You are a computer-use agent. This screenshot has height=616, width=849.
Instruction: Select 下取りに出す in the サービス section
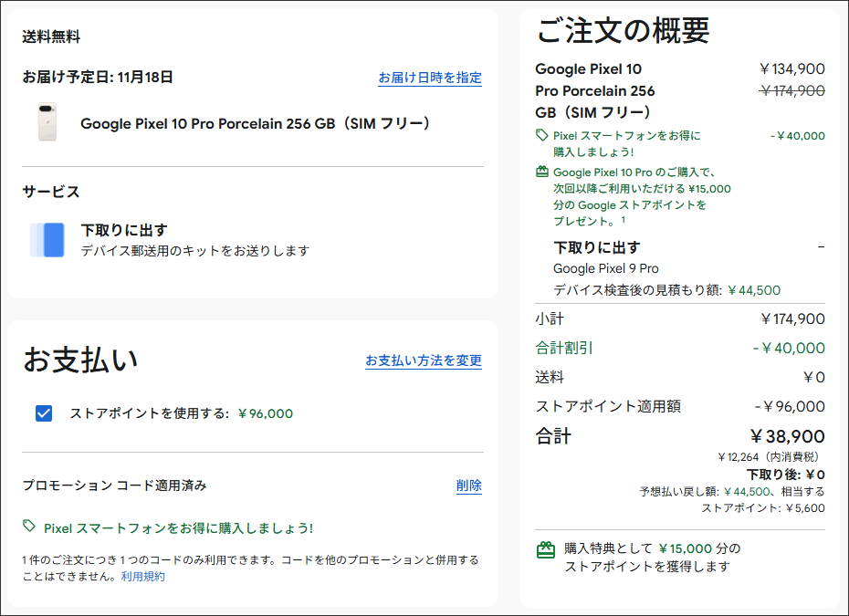pyautogui.click(x=124, y=230)
